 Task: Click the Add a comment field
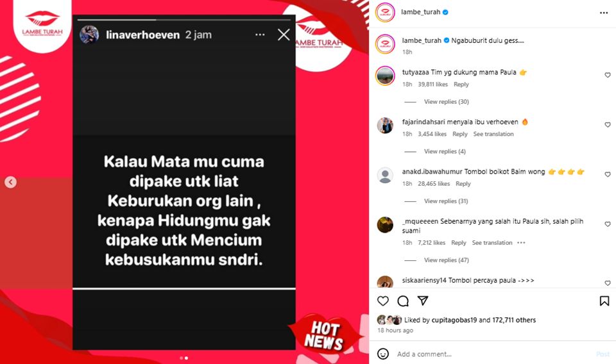click(495, 354)
